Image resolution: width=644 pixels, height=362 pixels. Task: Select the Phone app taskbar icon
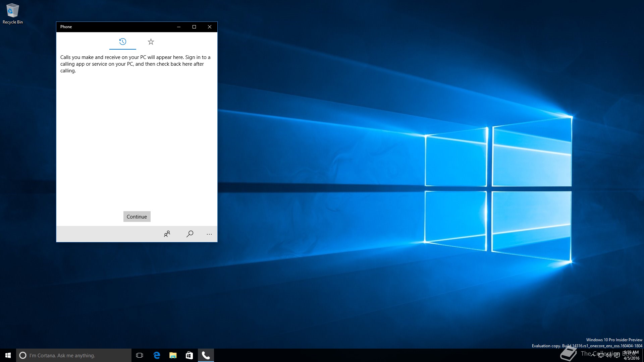206,355
